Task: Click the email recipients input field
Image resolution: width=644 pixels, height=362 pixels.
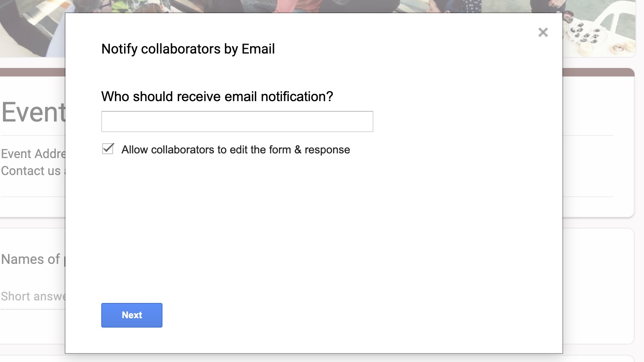Action: coord(237,122)
